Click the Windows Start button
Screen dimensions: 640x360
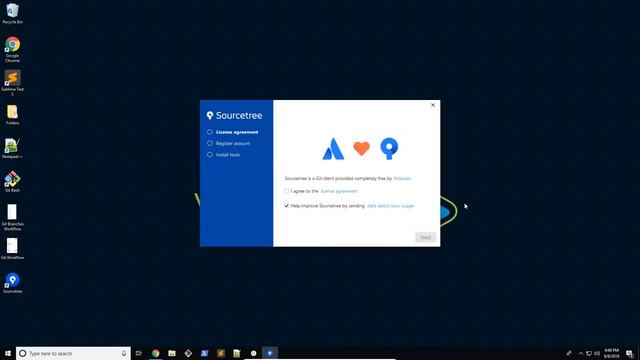click(x=8, y=353)
